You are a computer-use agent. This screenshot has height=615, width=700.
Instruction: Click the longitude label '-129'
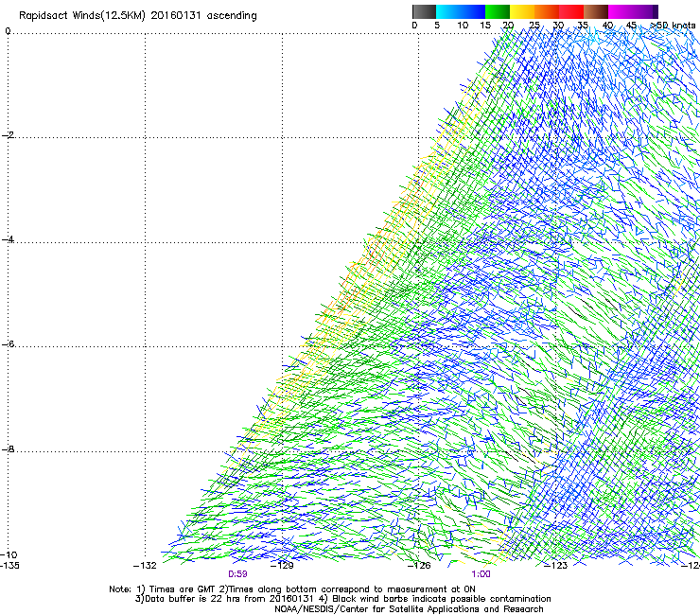coord(282,566)
